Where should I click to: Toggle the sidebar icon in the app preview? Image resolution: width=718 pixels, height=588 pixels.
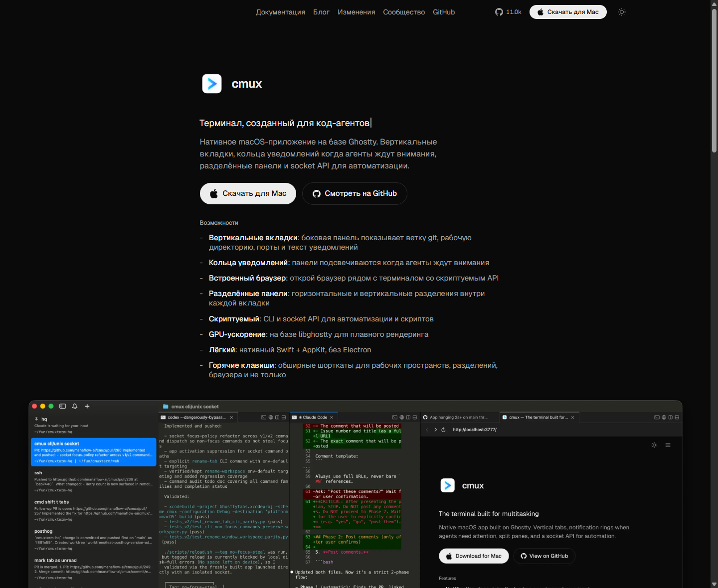point(63,406)
